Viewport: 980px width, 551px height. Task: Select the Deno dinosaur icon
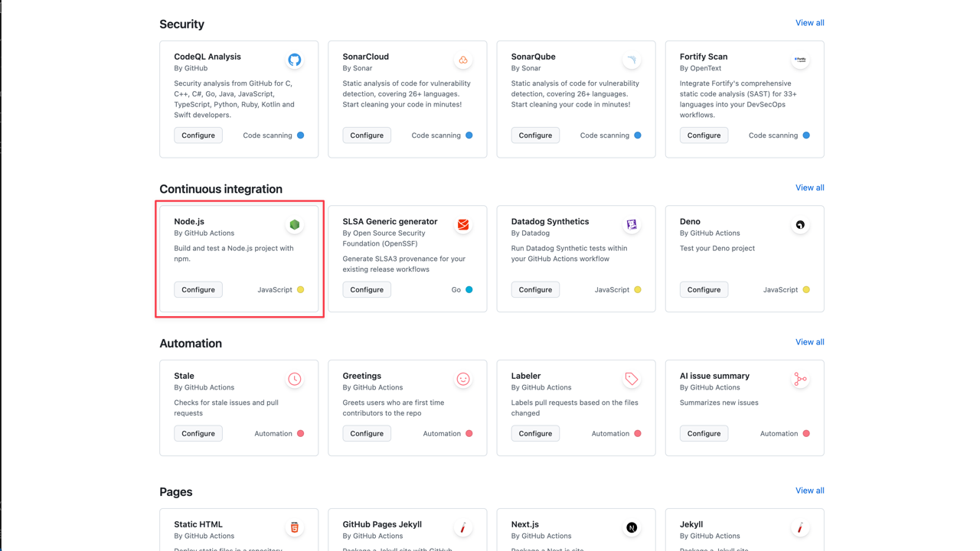pyautogui.click(x=800, y=224)
